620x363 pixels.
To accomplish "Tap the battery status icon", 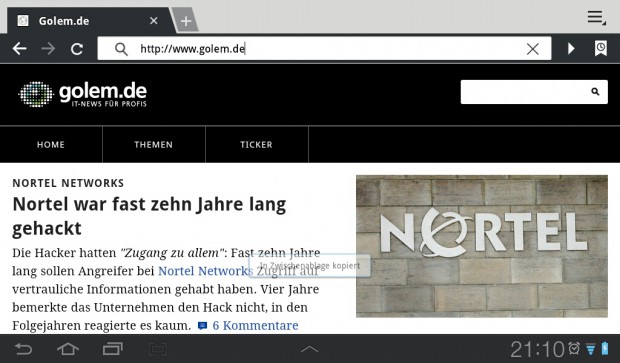I will pos(605,348).
